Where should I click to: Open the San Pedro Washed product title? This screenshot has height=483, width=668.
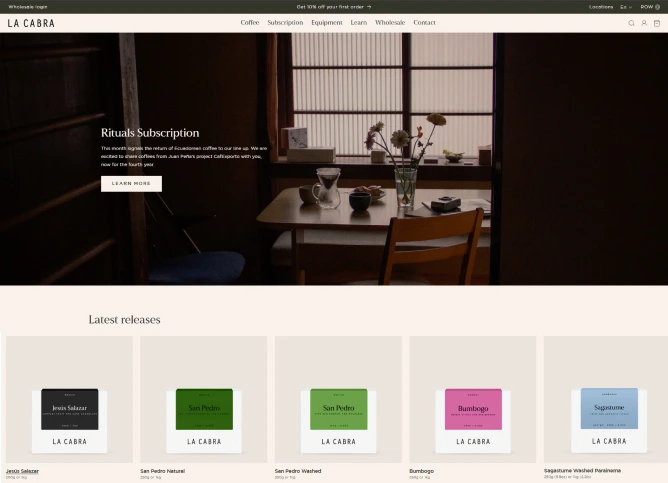298,471
